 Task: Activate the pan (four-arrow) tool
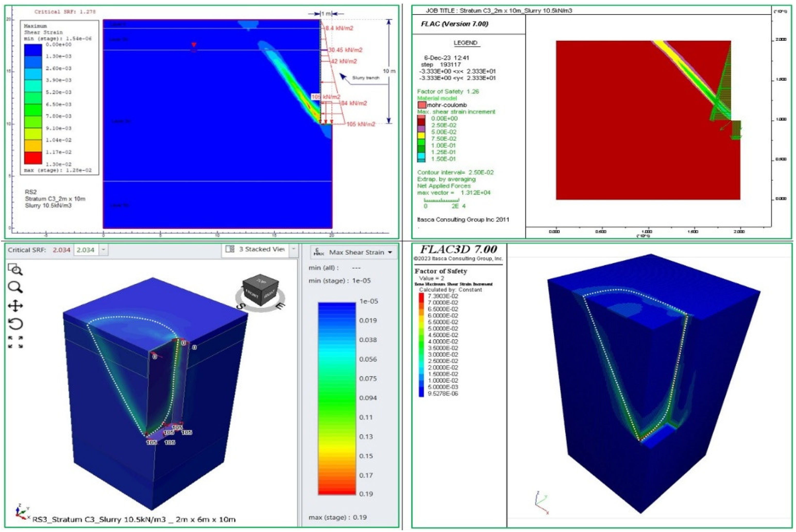pos(15,306)
